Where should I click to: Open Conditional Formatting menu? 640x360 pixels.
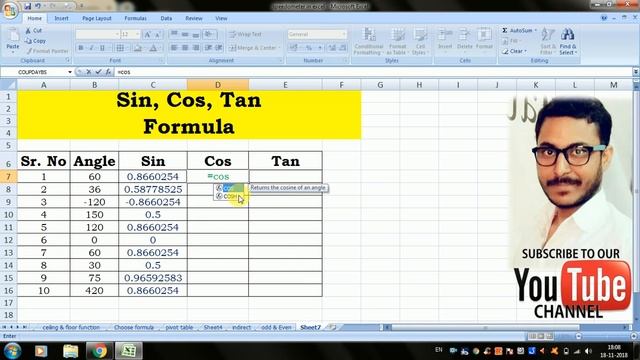tap(368, 41)
